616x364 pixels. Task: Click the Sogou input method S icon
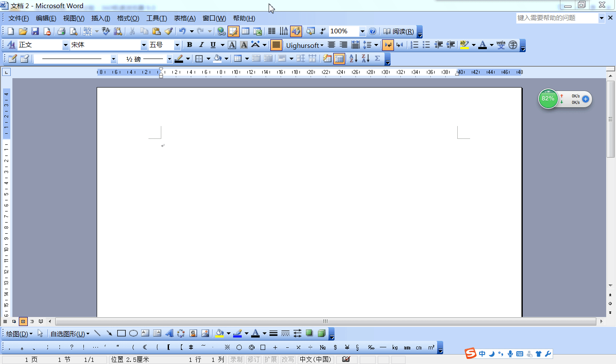[471, 353]
